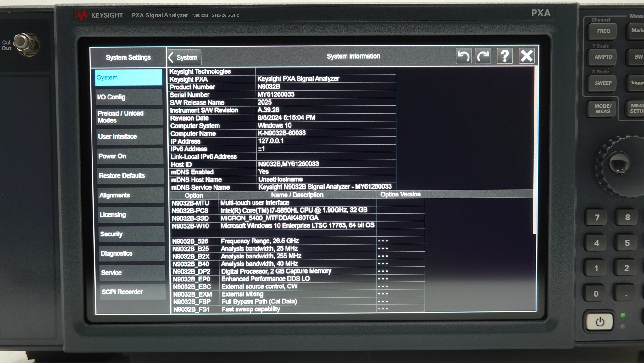Viewport: 644px width, 363px height.
Task: Select the N9032B_B40 analysis bandwidth row
Action: 298,264
